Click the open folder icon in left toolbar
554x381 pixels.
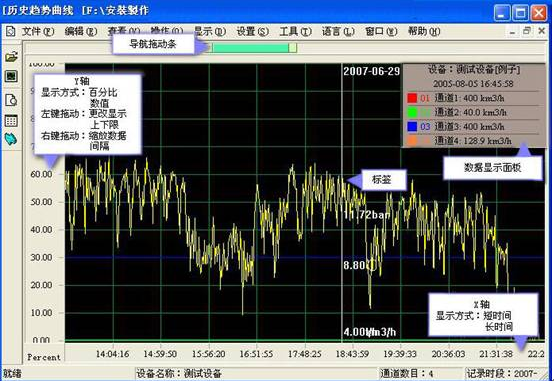pos(11,57)
